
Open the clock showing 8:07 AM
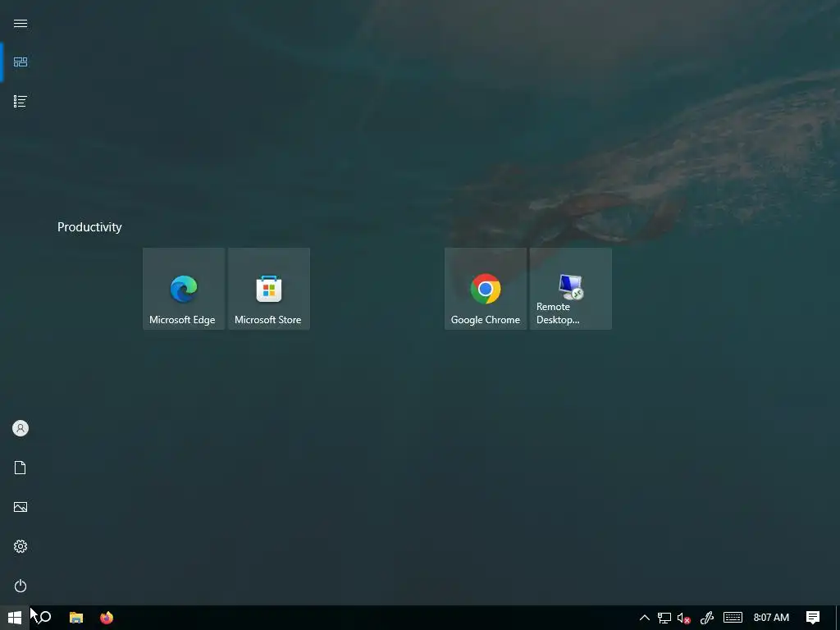(x=771, y=618)
